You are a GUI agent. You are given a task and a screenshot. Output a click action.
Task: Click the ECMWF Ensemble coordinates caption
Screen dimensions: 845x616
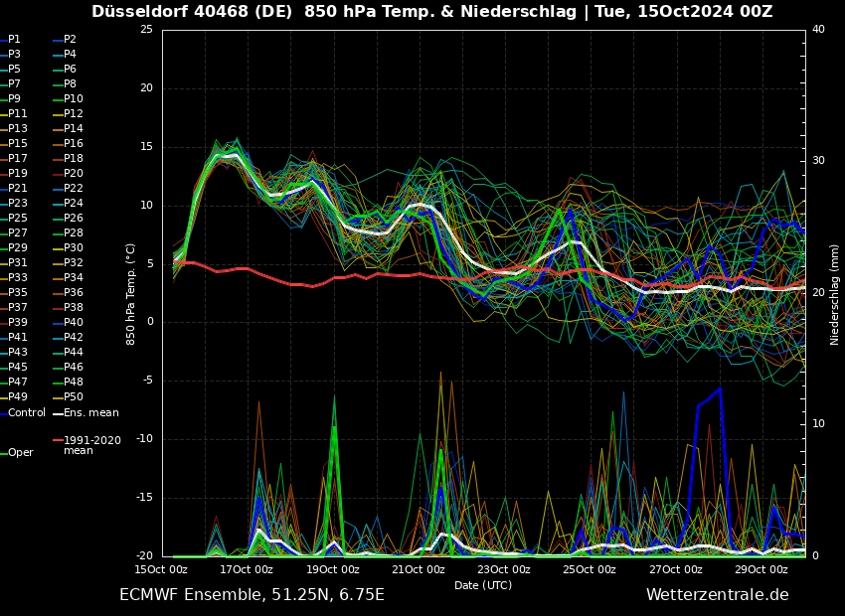coord(252,594)
